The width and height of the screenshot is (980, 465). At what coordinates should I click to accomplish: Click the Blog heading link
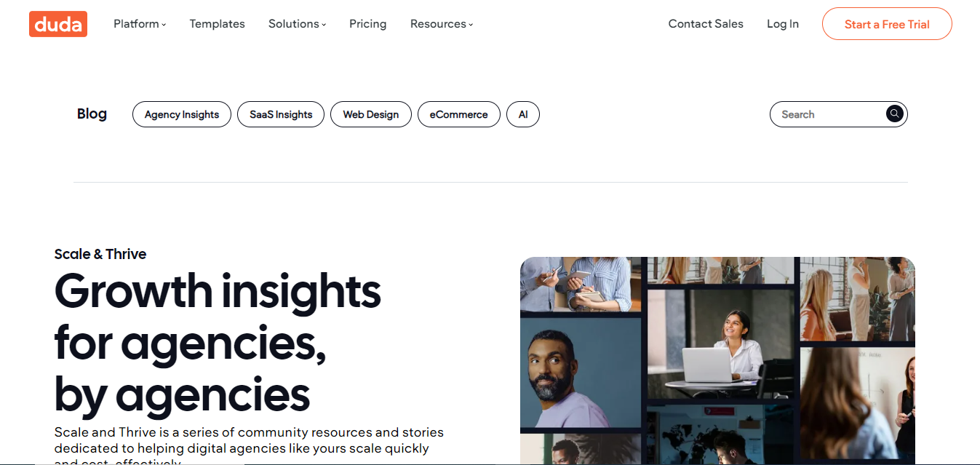click(92, 114)
